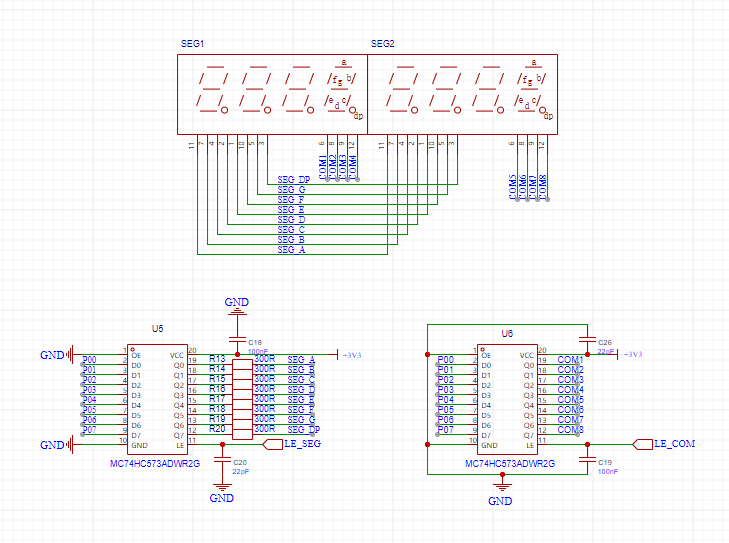729x543 pixels.
Task: Click the C19 designator text
Action: pyautogui.click(x=605, y=463)
